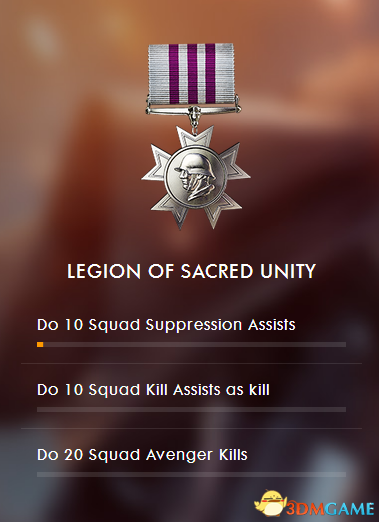Select the LEGION OF SACRED UNITY title
Viewport: 379px width, 522px height.
tap(191, 271)
